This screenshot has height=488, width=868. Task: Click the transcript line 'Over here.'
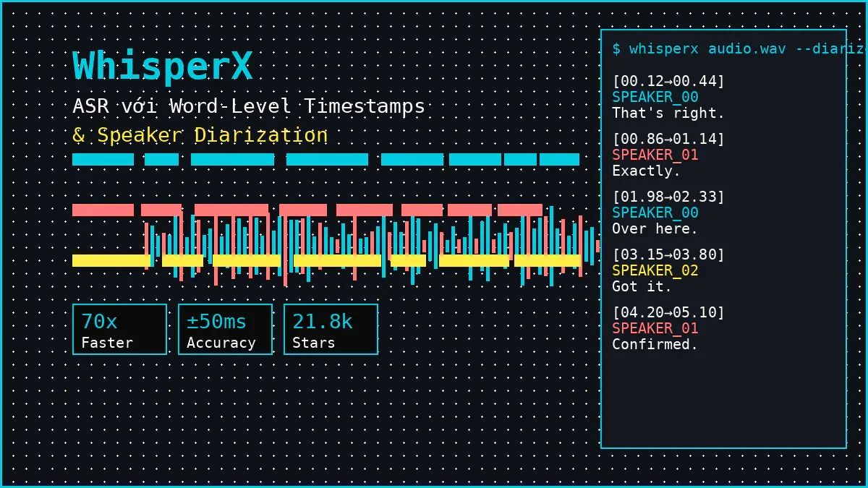(655, 228)
